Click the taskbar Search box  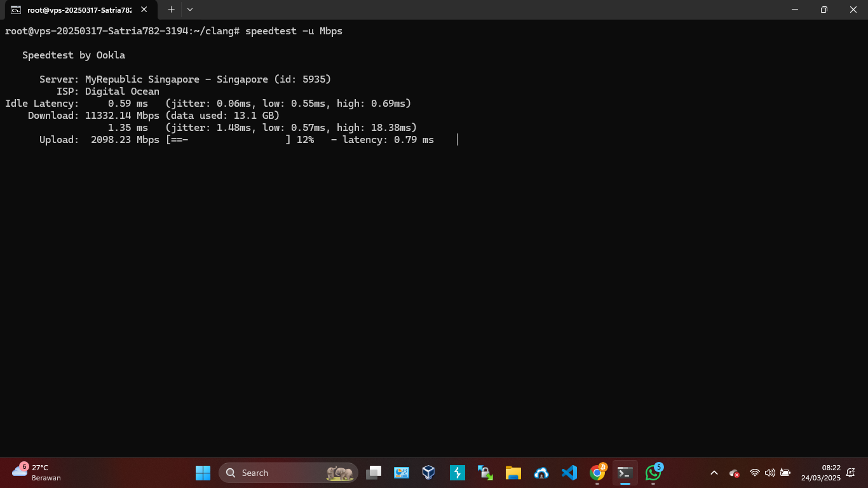tap(288, 473)
